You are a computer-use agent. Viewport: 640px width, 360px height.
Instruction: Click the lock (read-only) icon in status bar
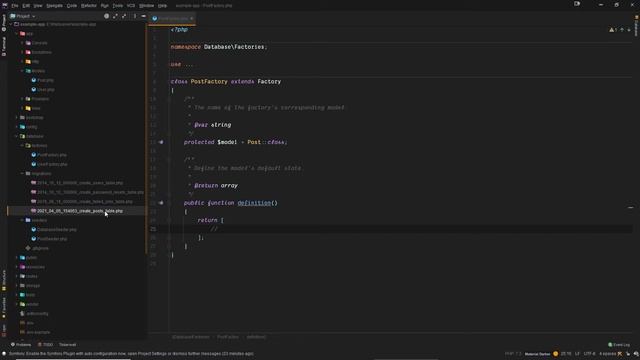coord(628,353)
